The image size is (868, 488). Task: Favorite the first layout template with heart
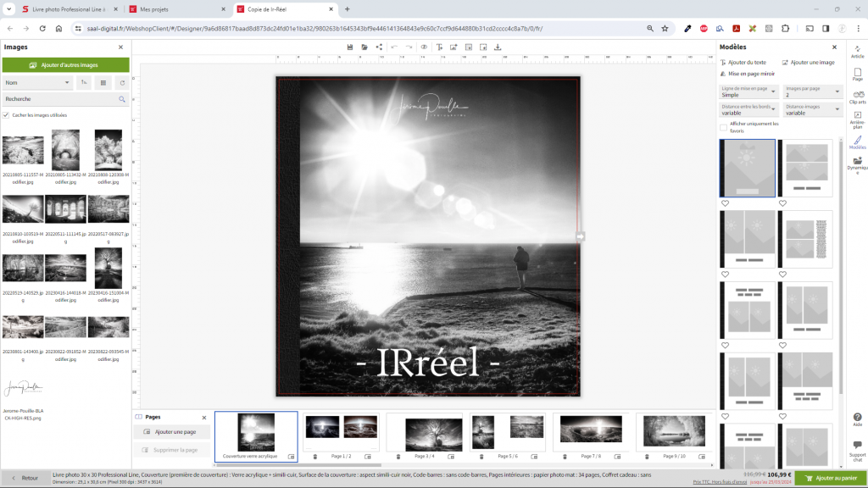(725, 203)
